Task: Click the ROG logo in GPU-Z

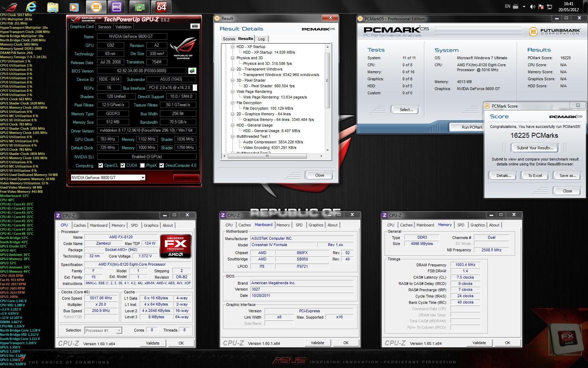Action: 183,49
